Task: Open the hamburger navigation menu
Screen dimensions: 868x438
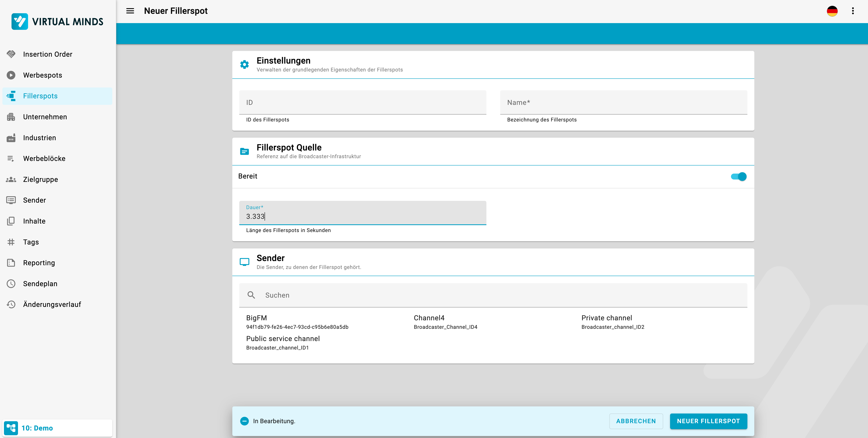Action: click(x=130, y=11)
